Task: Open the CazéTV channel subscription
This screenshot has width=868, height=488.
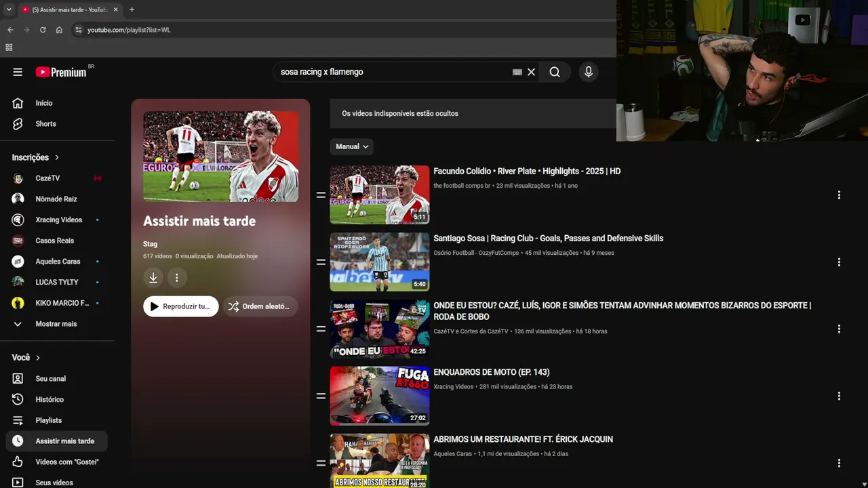Action: 56,178
